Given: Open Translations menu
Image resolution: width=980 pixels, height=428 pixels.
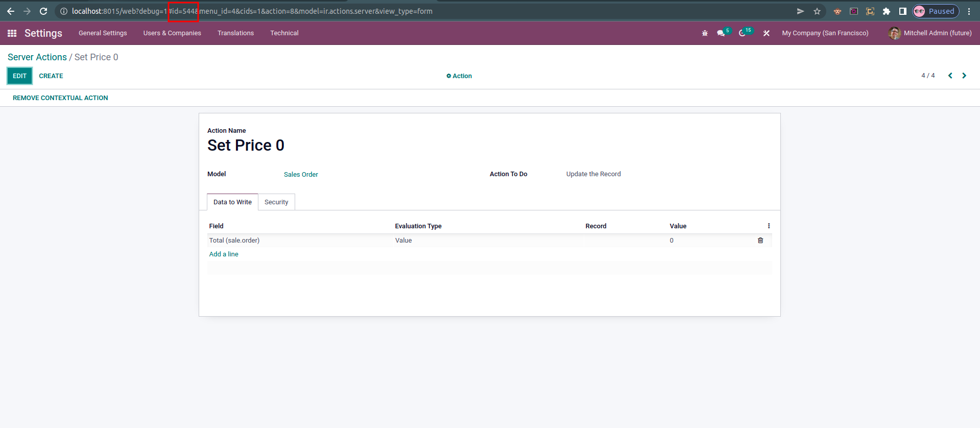Looking at the screenshot, I should 235,33.
